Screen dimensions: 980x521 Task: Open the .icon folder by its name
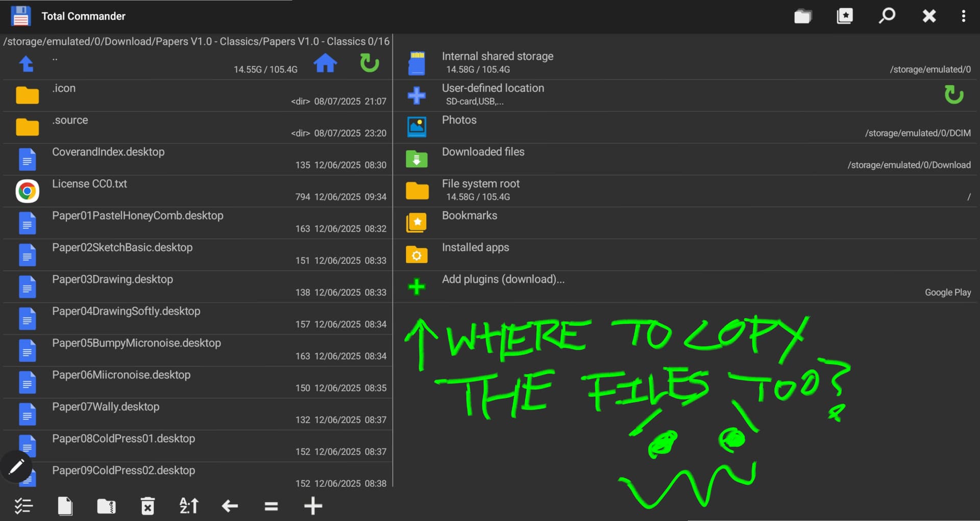[x=64, y=88]
